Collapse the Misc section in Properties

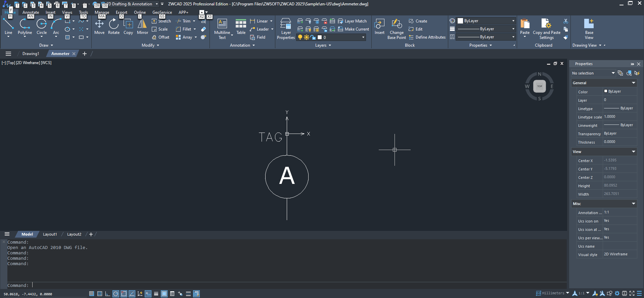click(634, 204)
